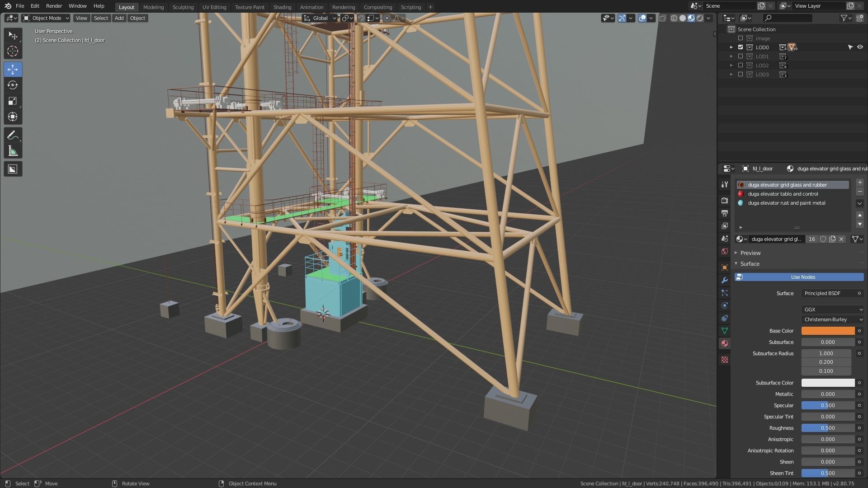Open the Render menu

(54, 6)
